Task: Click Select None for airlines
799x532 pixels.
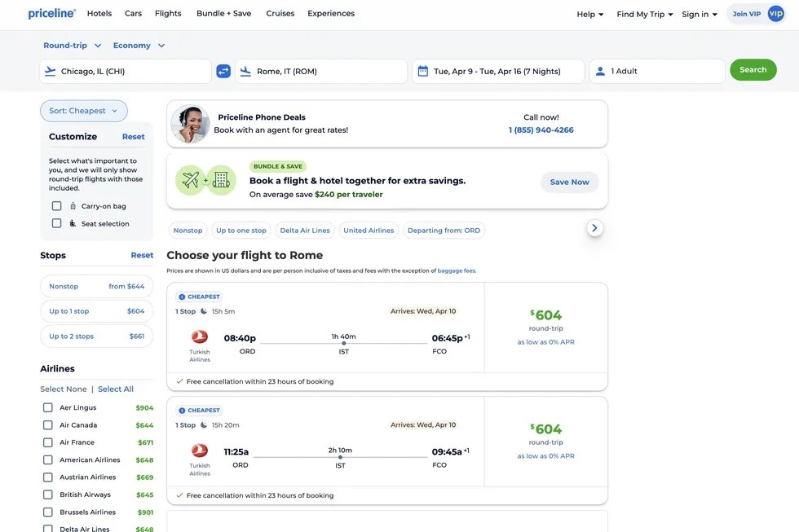Action: pyautogui.click(x=64, y=389)
